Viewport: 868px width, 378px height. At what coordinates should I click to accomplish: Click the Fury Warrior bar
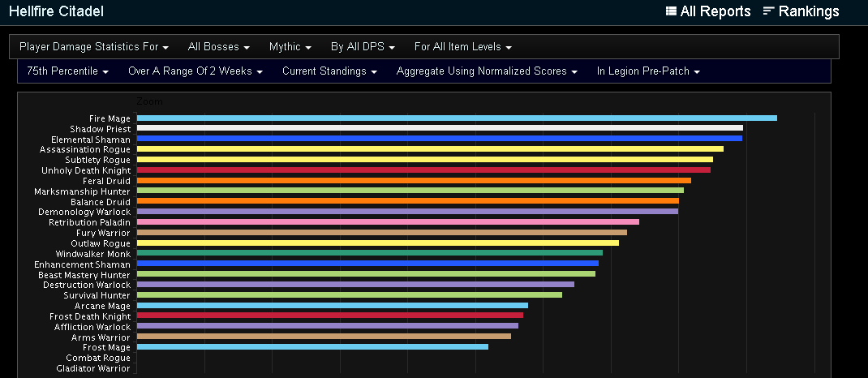[382, 233]
